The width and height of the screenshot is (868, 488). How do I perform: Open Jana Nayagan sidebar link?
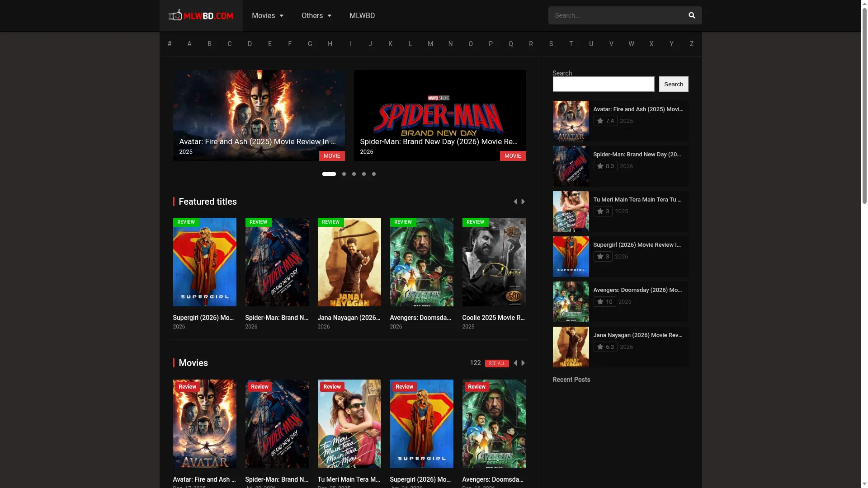point(638,335)
